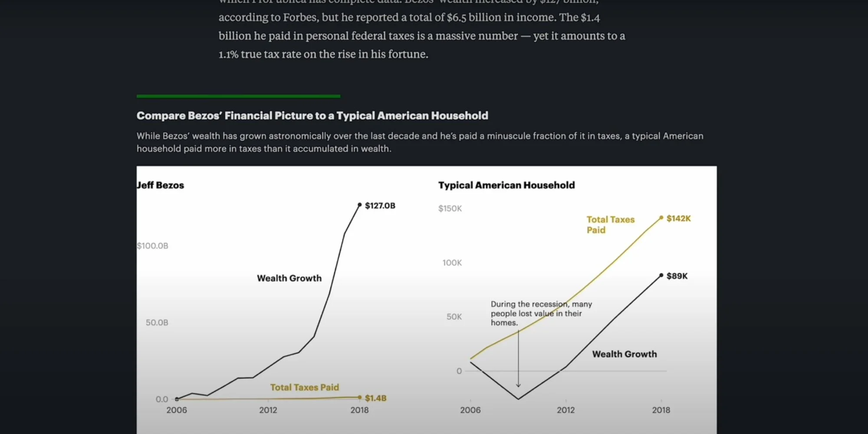Click the household Wealth Growth label
This screenshot has width=868, height=434.
[x=625, y=354]
